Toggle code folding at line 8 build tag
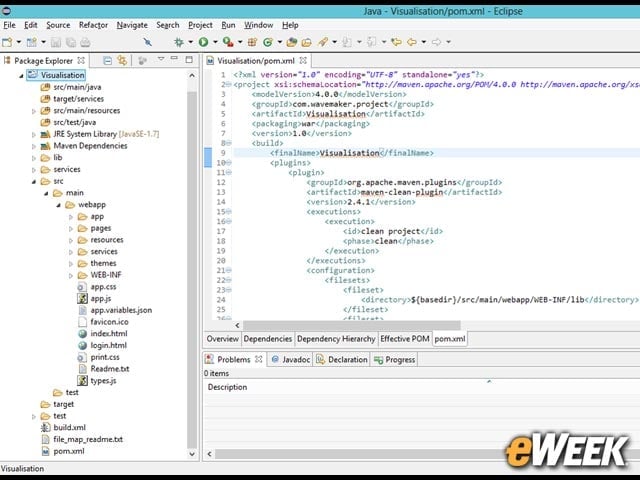640x480 pixels. coord(229,143)
